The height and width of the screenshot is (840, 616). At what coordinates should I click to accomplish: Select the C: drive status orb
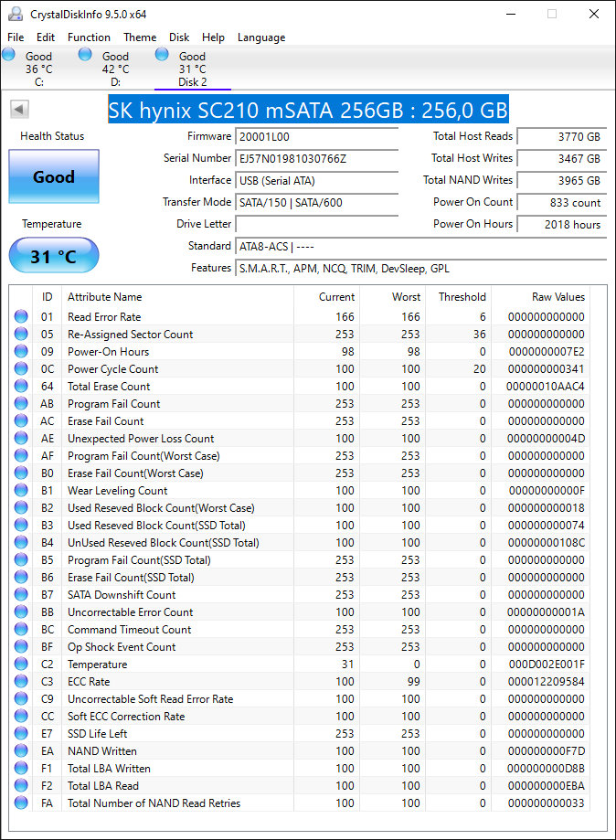coord(8,54)
